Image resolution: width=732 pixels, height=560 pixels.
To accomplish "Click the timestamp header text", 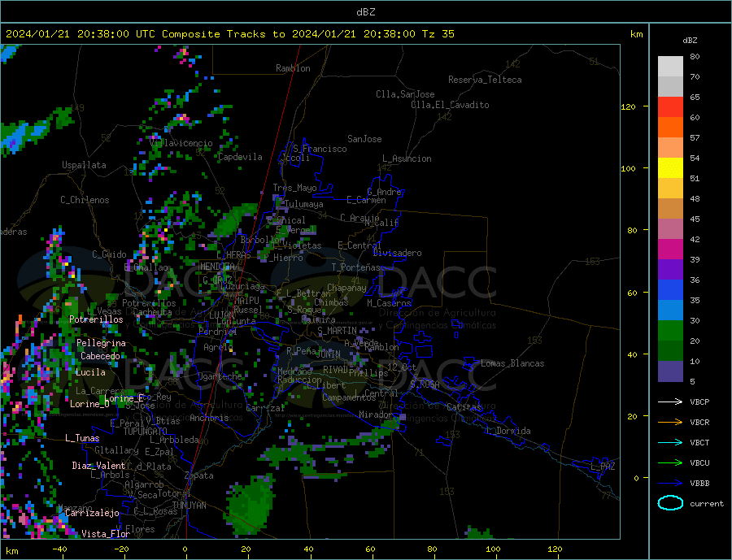I will point(230,34).
